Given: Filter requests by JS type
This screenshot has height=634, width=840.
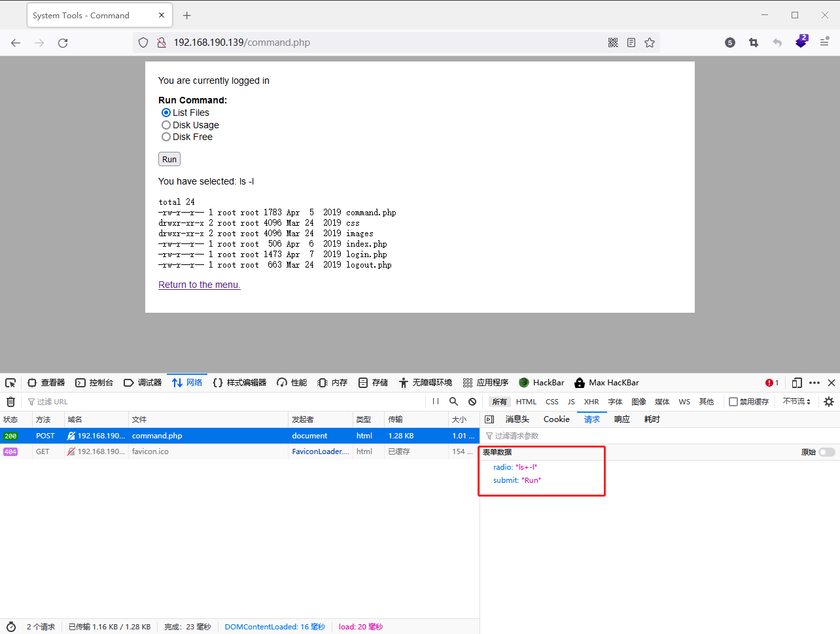Looking at the screenshot, I should (571, 402).
